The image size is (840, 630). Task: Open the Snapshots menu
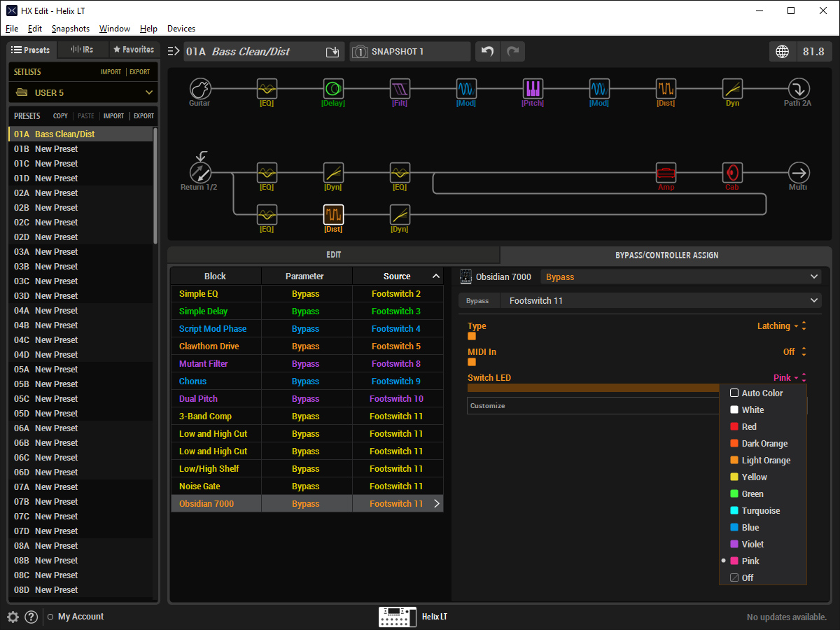point(71,29)
